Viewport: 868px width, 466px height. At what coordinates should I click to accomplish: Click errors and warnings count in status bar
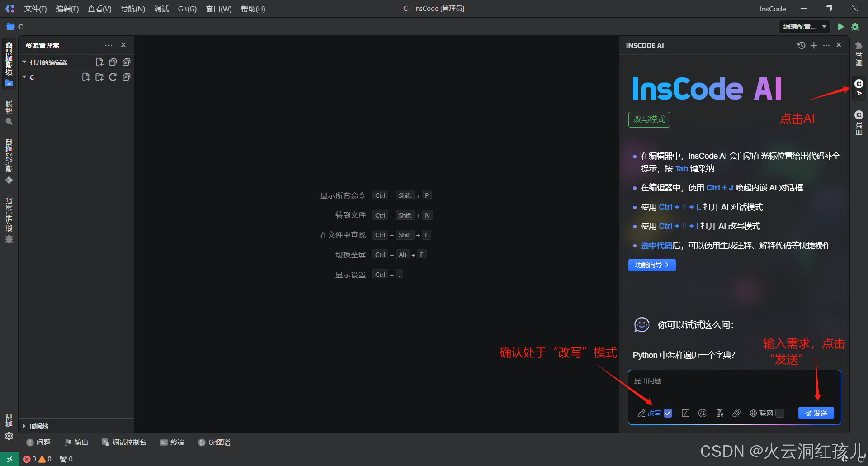[38, 459]
